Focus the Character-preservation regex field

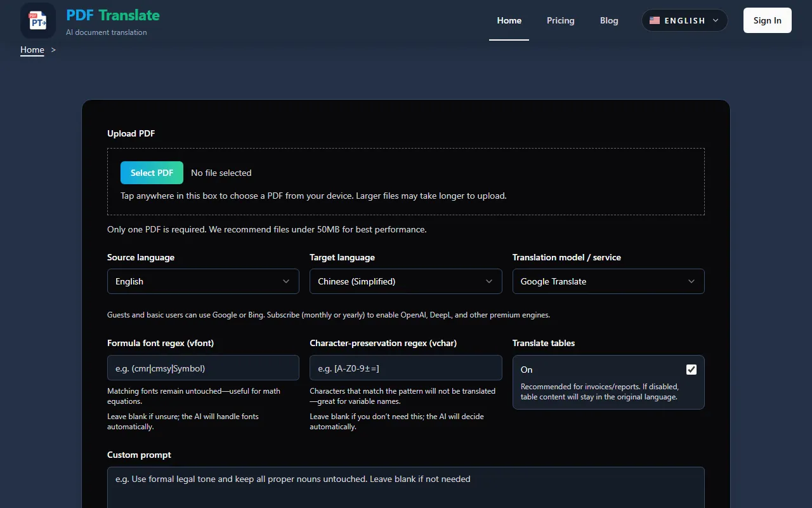[405, 368]
